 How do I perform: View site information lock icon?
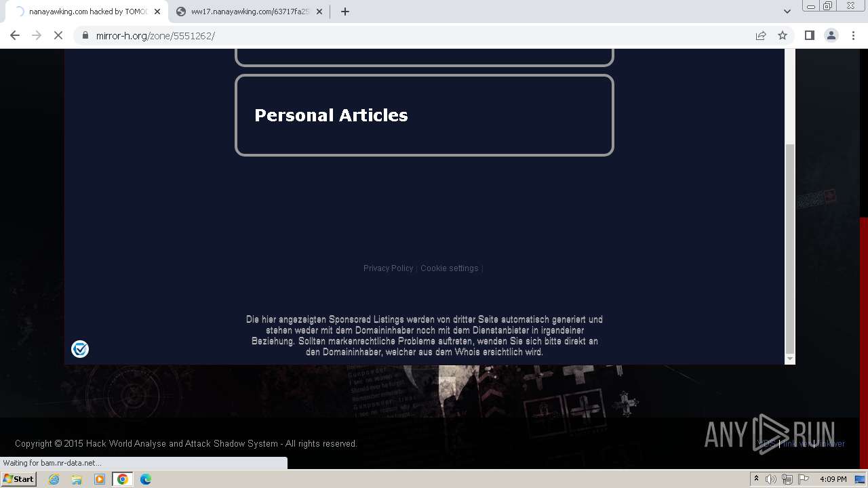(85, 35)
